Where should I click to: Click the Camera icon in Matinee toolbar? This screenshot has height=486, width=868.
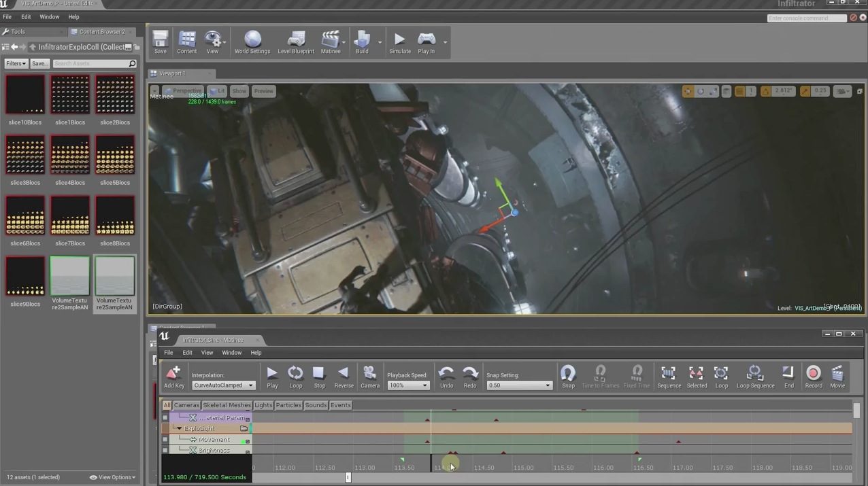370,377
